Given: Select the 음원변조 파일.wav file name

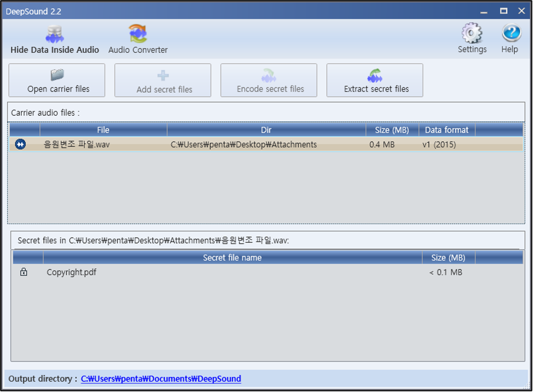Looking at the screenshot, I should 77,144.
